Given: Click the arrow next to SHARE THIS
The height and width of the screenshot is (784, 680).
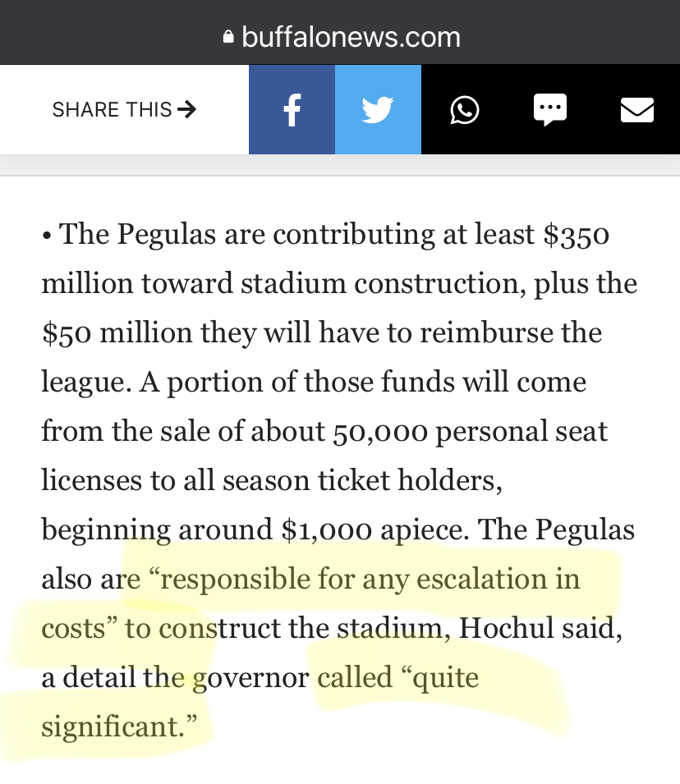Looking at the screenshot, I should (187, 109).
